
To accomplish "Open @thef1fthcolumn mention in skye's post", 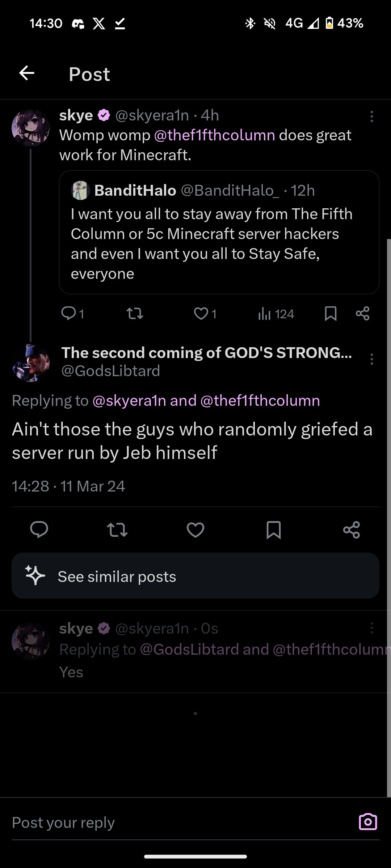I will (214, 135).
